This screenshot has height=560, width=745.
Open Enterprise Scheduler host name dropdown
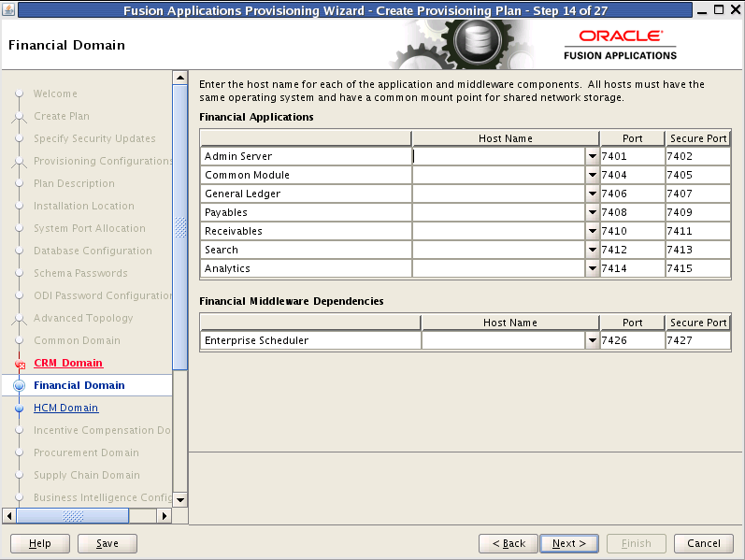pos(592,340)
